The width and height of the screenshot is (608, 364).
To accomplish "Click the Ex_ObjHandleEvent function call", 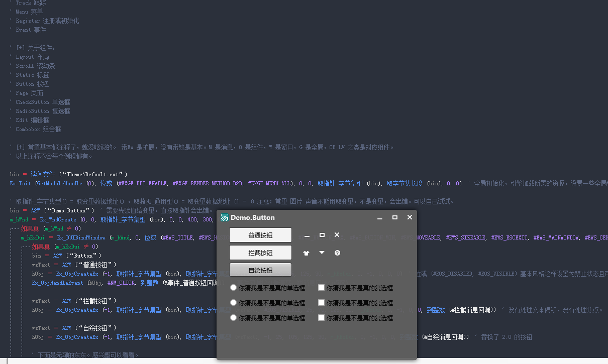I will (x=58, y=283).
